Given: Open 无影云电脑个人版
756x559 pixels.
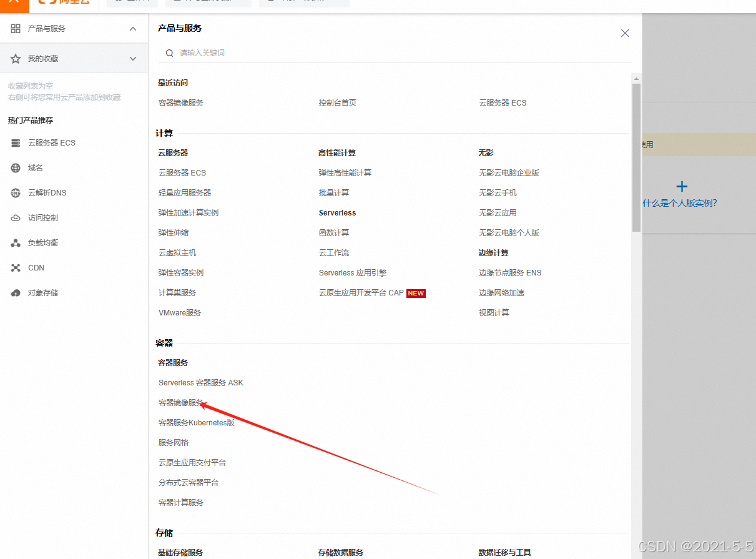Looking at the screenshot, I should (509, 233).
